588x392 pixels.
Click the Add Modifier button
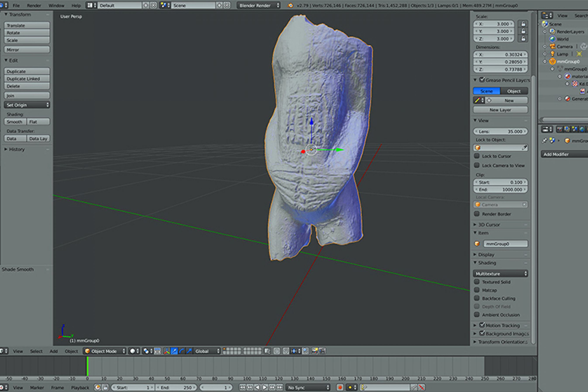tap(564, 154)
